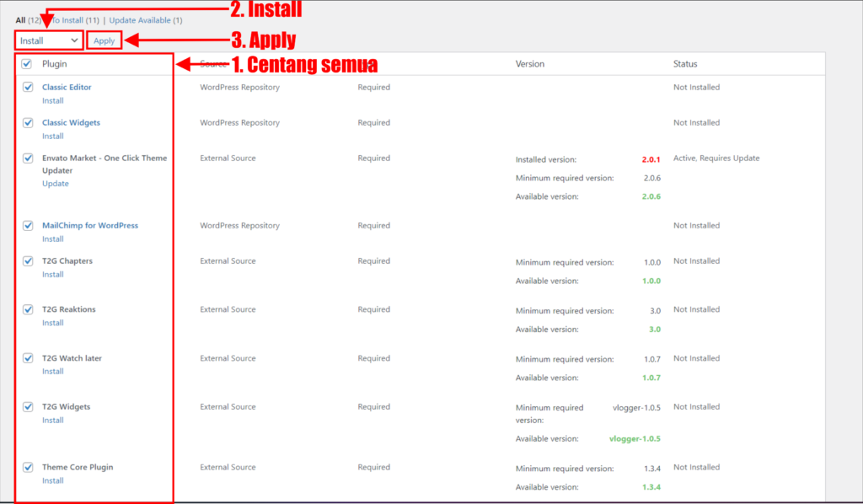The height and width of the screenshot is (504, 863).
Task: Open the Classic Widgets plugin title link
Action: [71, 122]
